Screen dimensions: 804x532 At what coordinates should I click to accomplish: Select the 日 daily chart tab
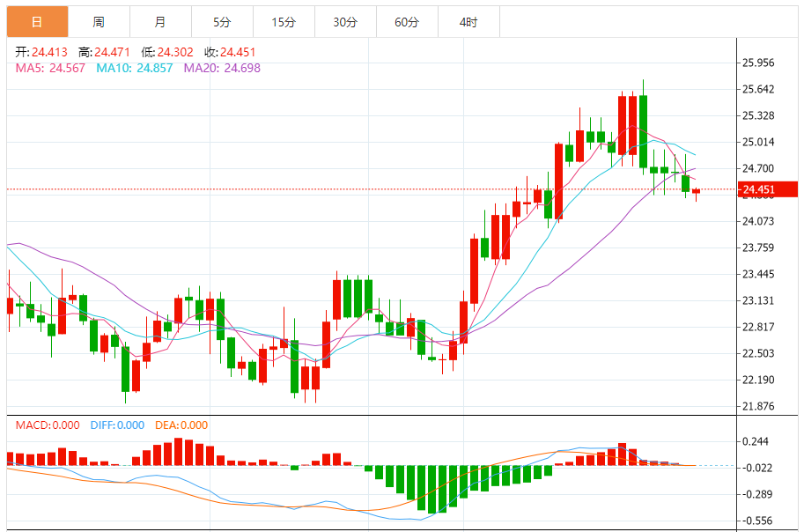pos(38,22)
